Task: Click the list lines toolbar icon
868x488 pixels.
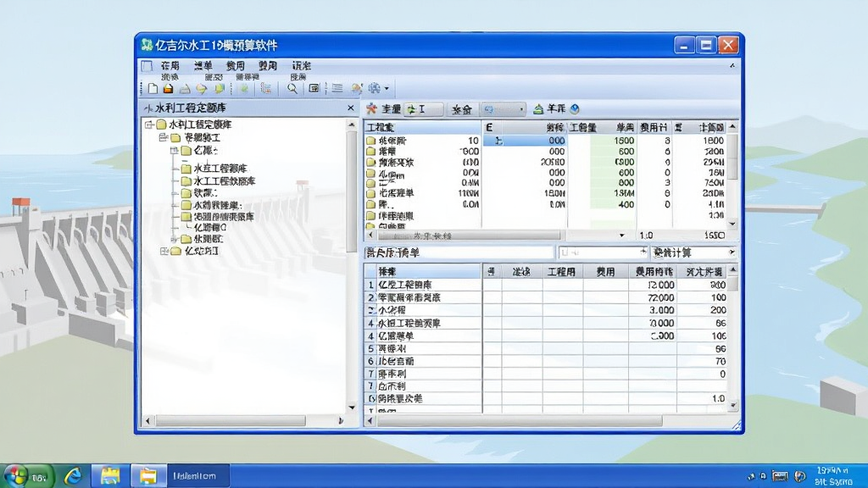Action: pyautogui.click(x=337, y=88)
